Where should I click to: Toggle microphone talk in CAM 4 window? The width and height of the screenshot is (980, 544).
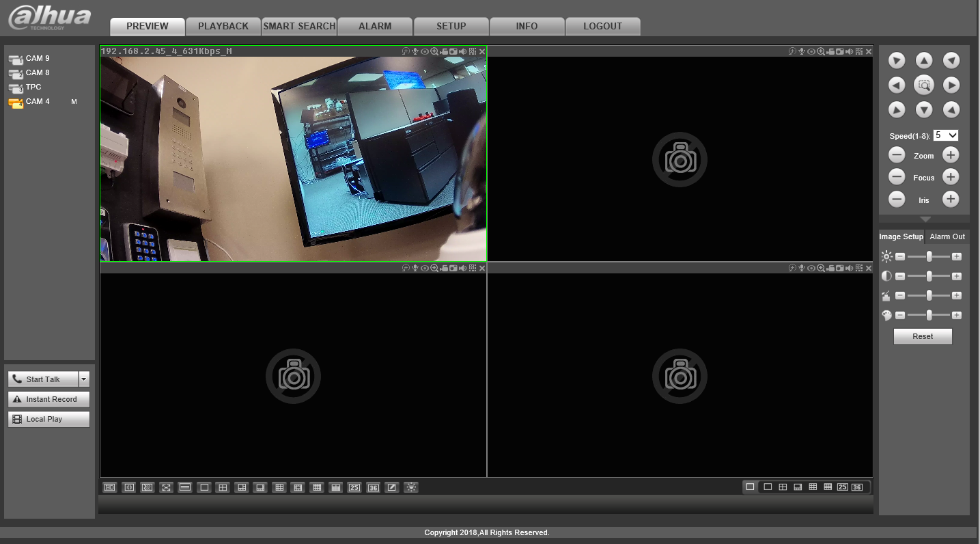pos(415,51)
